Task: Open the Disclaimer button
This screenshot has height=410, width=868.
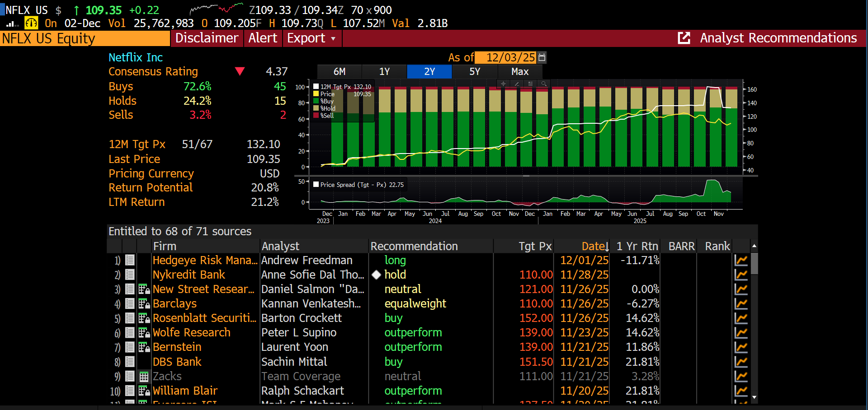Action: coord(207,38)
